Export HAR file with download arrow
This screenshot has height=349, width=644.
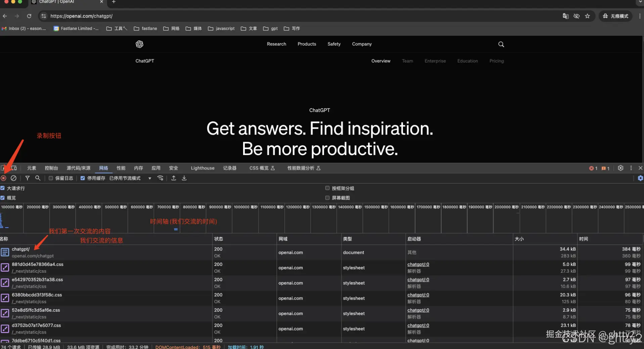point(184,178)
